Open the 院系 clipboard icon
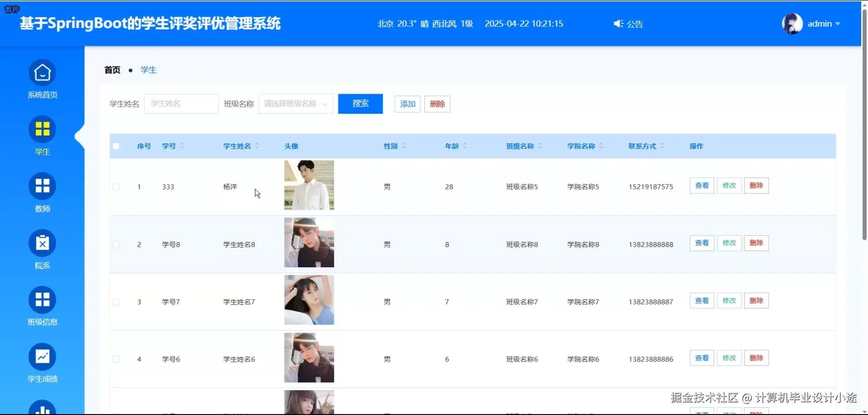Screen dimensions: 868x415 (42, 243)
